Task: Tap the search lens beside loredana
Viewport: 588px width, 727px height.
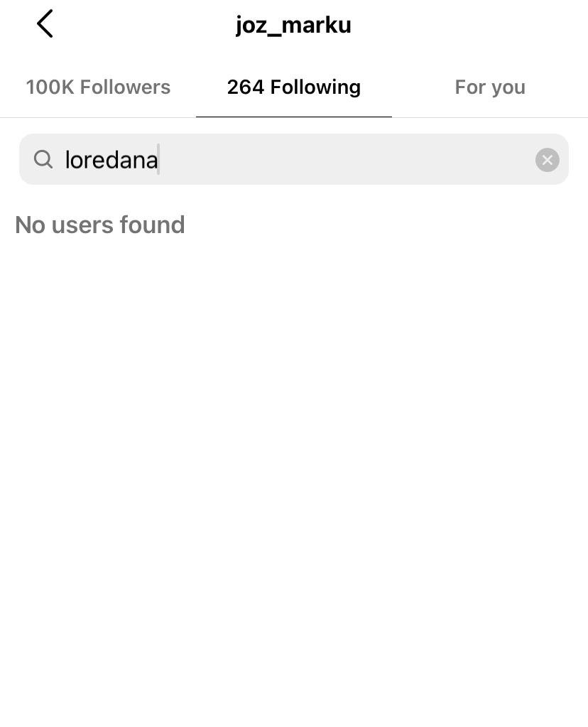Action: pos(43,159)
